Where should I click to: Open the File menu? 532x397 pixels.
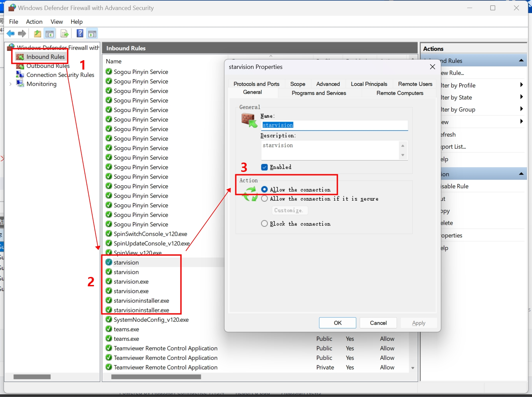coord(14,21)
